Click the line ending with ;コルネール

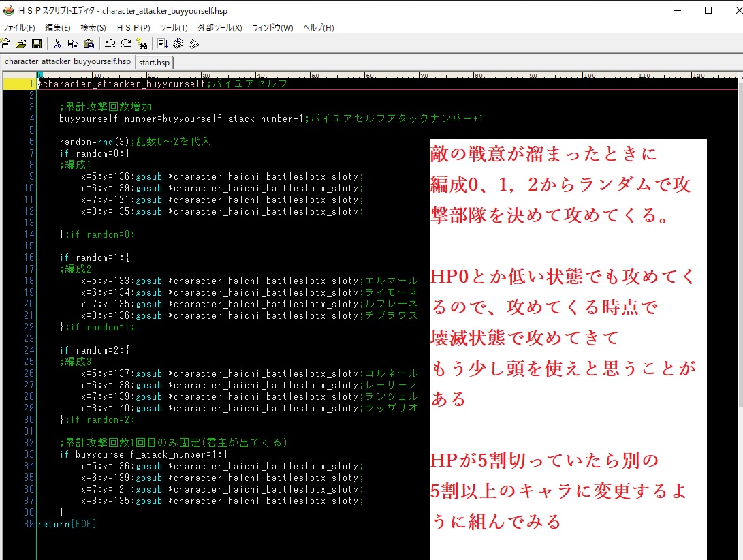click(249, 373)
